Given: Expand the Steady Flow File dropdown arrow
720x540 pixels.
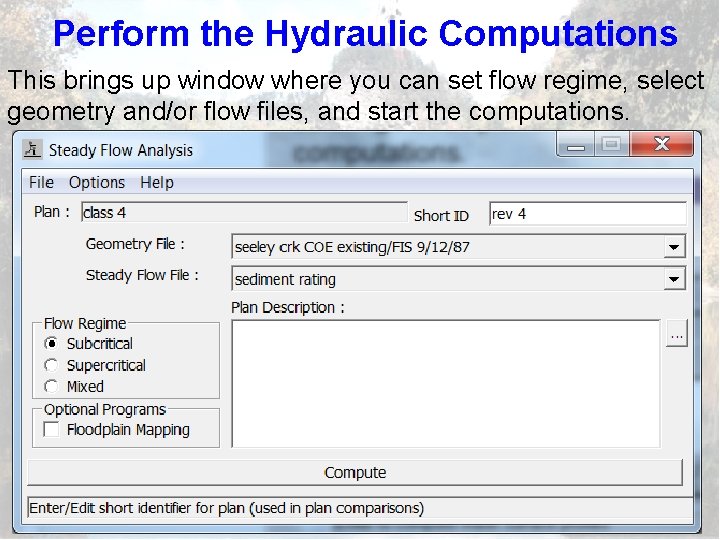Looking at the screenshot, I should coord(674,279).
